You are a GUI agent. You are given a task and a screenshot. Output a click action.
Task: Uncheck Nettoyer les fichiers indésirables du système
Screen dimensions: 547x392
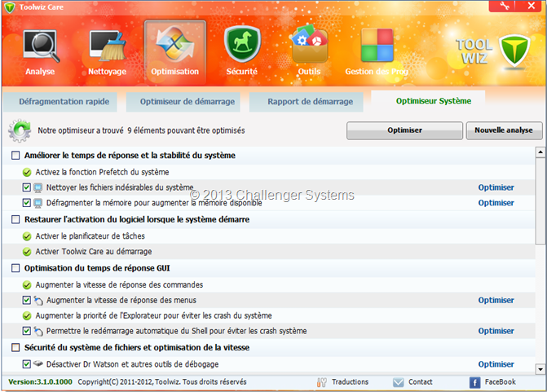[x=27, y=187]
